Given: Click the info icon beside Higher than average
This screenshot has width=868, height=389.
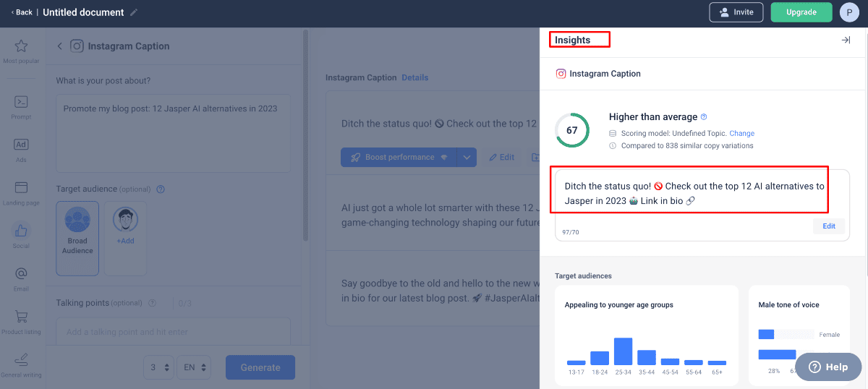Looking at the screenshot, I should tap(704, 117).
